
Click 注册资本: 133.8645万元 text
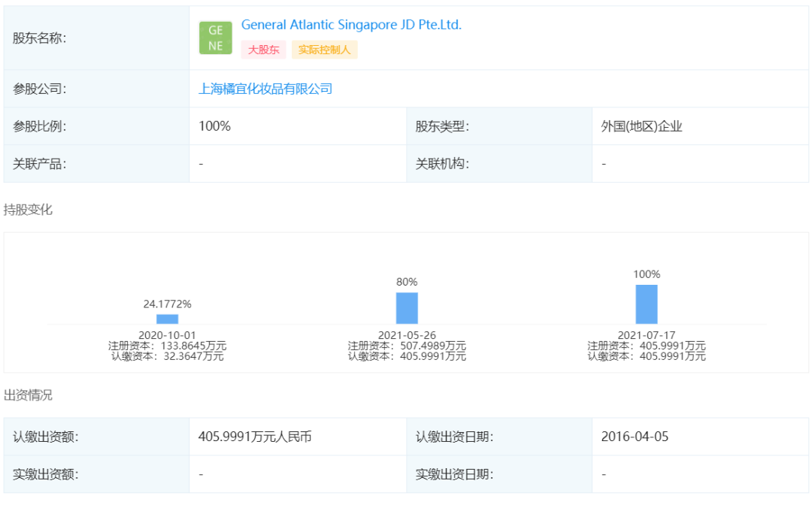[167, 346]
